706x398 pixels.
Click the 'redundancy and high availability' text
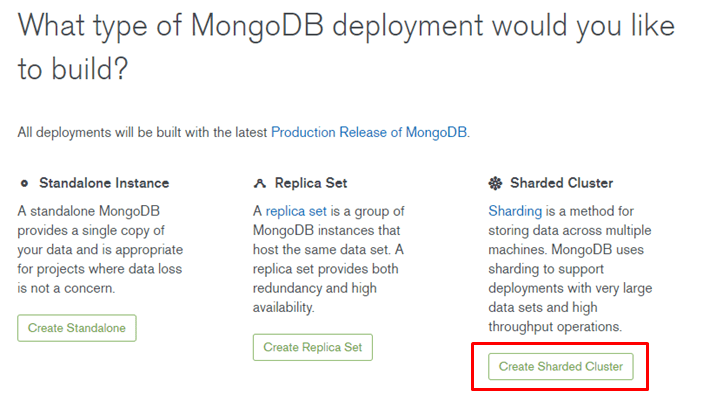(x=314, y=298)
